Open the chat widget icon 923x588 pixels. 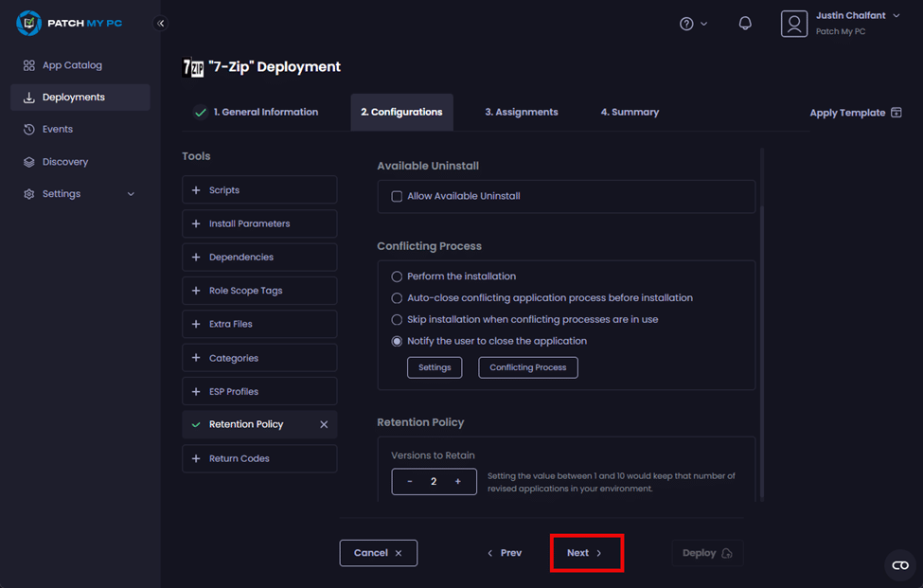899,565
